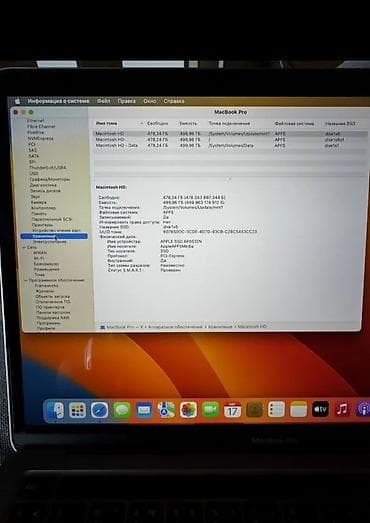The height and width of the screenshot is (523, 370).
Task: Open the Информация о системе menu
Action: pos(58,101)
